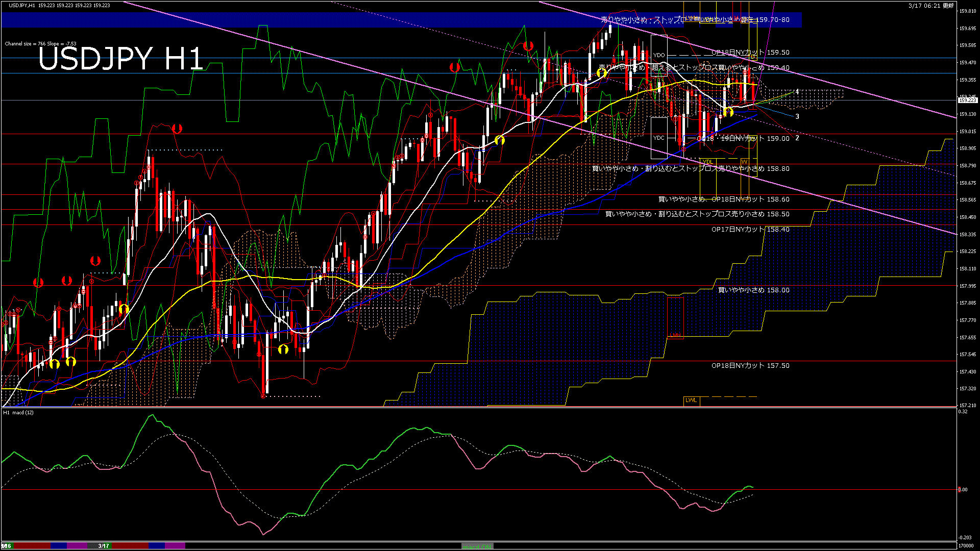Click the blue resistance zone band at top
The height and width of the screenshot is (551, 980).
pos(306,20)
